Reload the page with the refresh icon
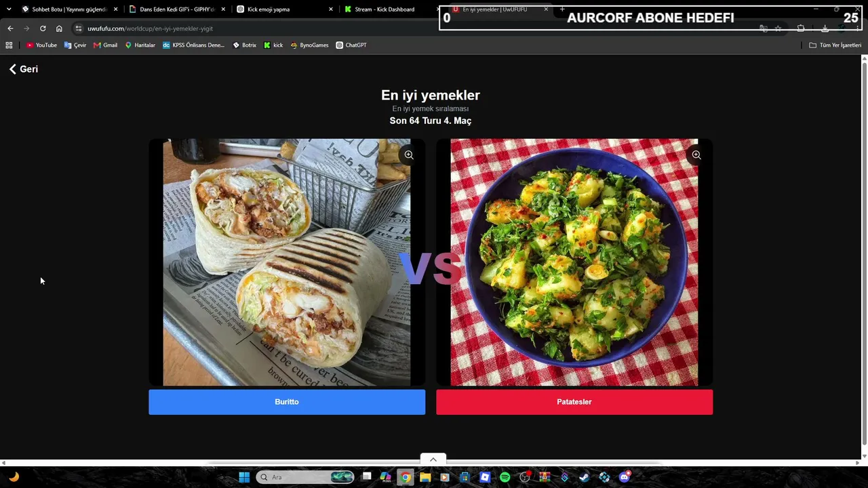Screen dimensions: 868x488 click(x=43, y=28)
